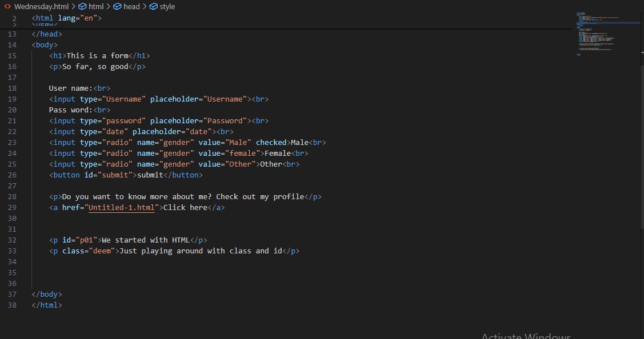Screen dimensions: 644x339
Task: Click the chevron between html and head
Action: (107, 6)
